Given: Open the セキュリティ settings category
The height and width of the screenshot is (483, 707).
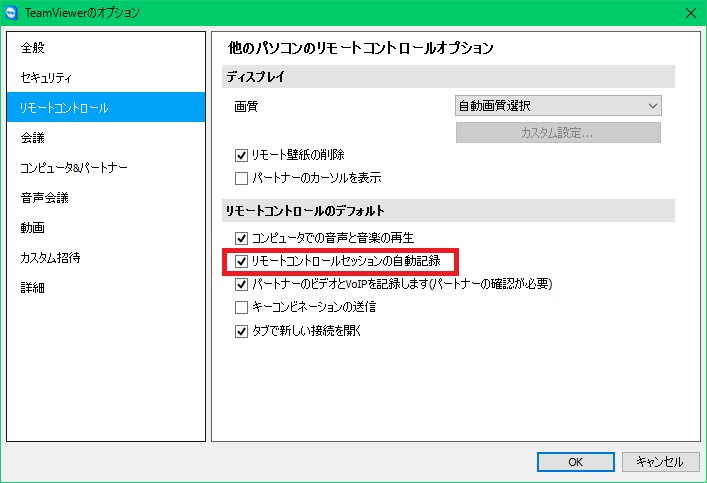Looking at the screenshot, I should (x=106, y=78).
